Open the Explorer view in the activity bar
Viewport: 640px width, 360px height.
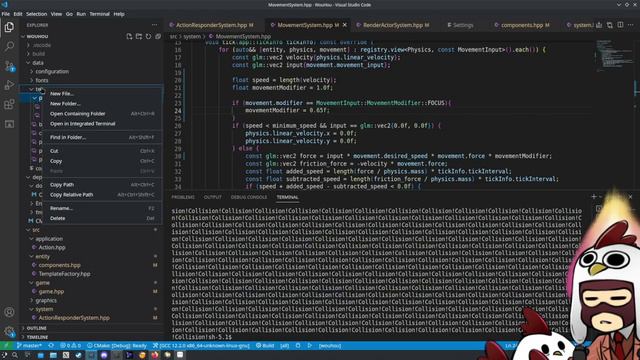coord(9,27)
